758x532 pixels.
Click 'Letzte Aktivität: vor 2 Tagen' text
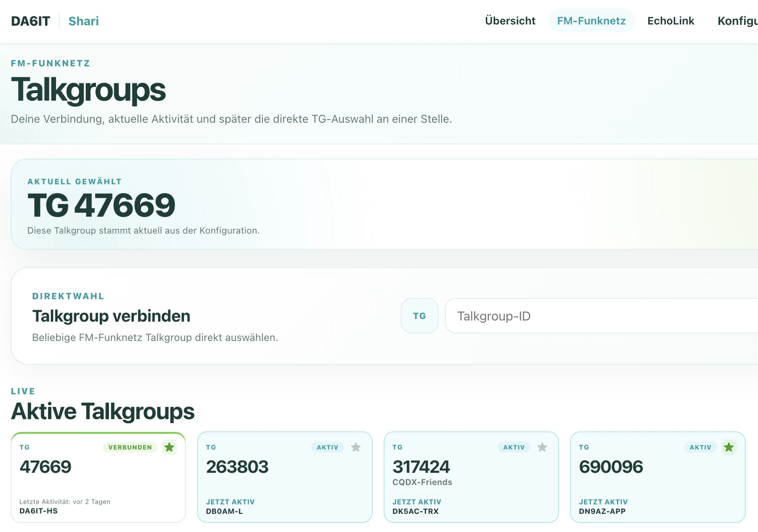[x=65, y=502]
